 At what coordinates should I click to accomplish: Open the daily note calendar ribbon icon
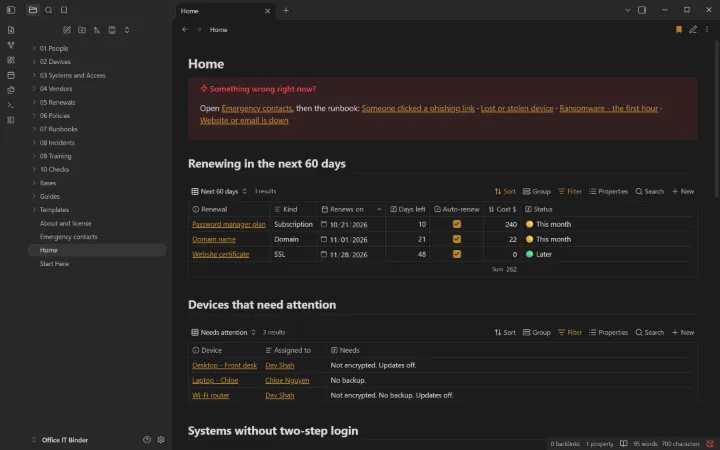tap(11, 75)
